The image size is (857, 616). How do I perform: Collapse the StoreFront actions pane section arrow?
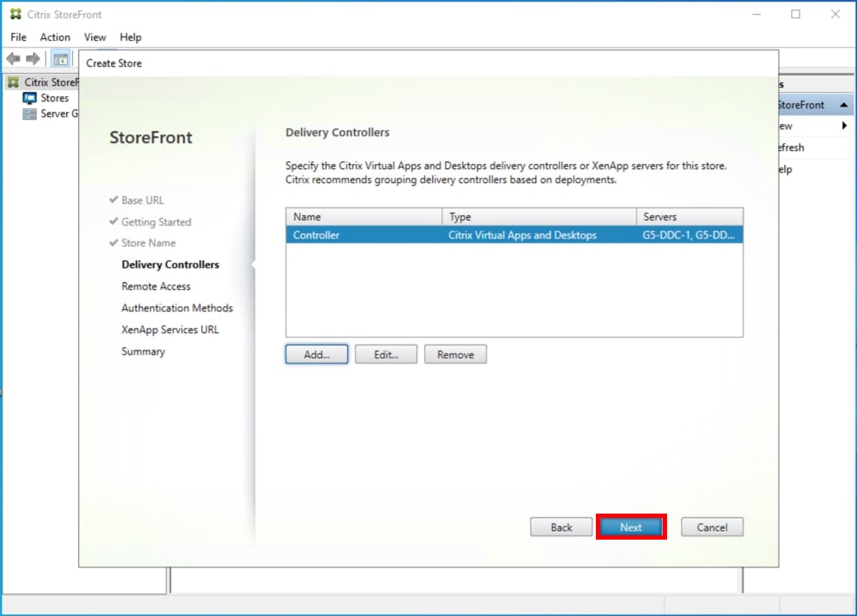click(x=844, y=104)
